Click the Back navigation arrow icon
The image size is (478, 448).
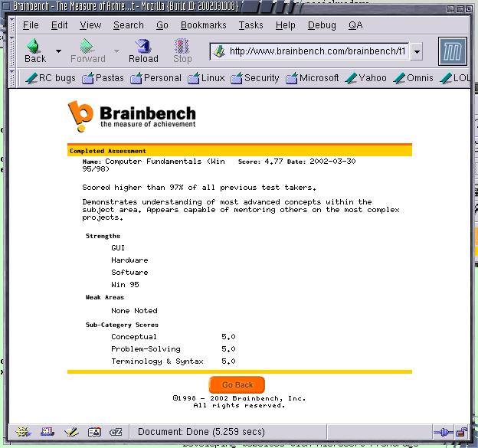[34, 46]
